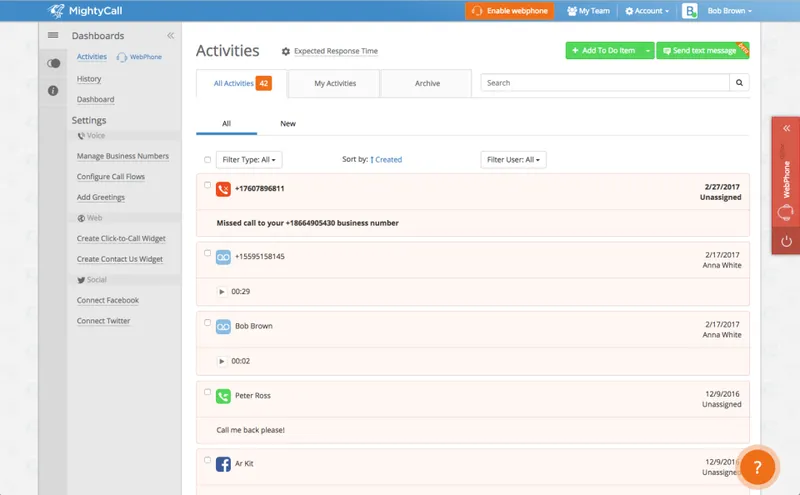This screenshot has height=495, width=800.
Task: Tick the checkbox for Bob Brown voicemail
Action: pos(207,323)
